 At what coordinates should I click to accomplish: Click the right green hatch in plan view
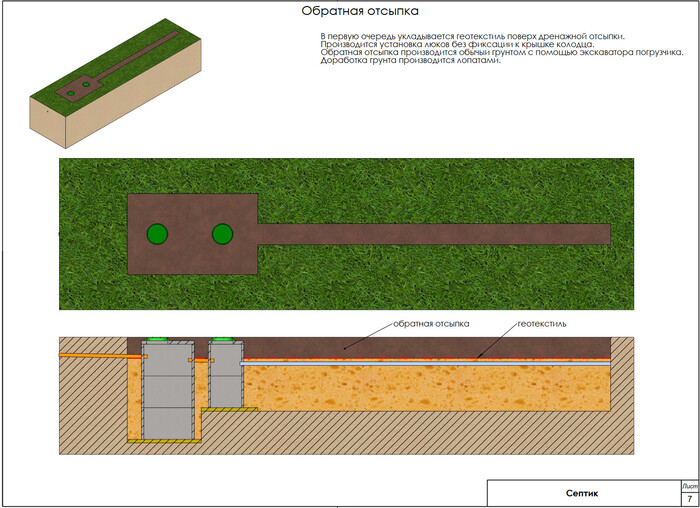click(222, 234)
